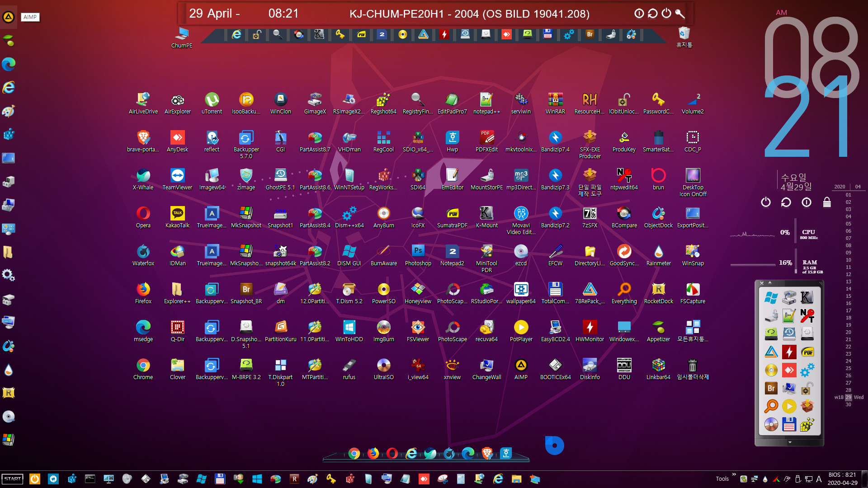The height and width of the screenshot is (488, 868).
Task: Launch the Opera browser icon
Action: click(x=143, y=217)
